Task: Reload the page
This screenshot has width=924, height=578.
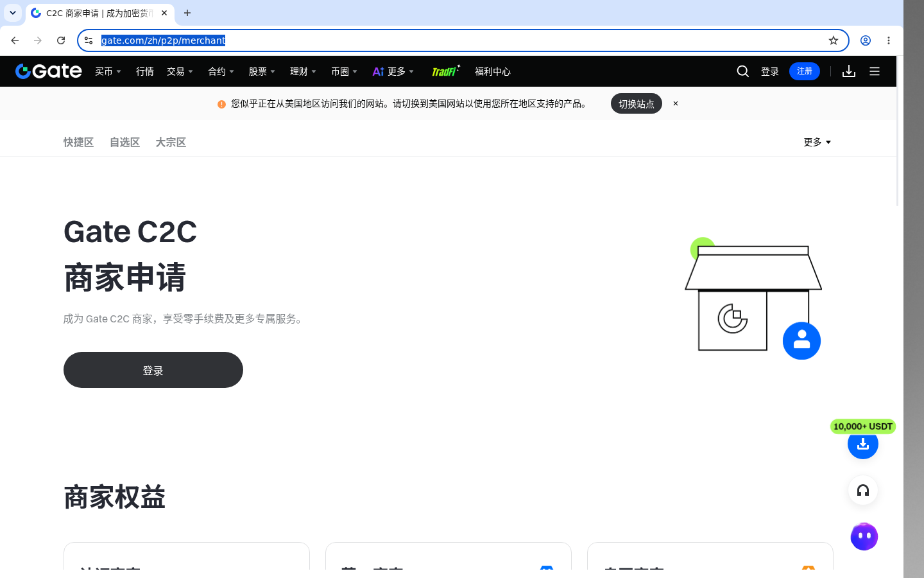Action: pyautogui.click(x=61, y=40)
